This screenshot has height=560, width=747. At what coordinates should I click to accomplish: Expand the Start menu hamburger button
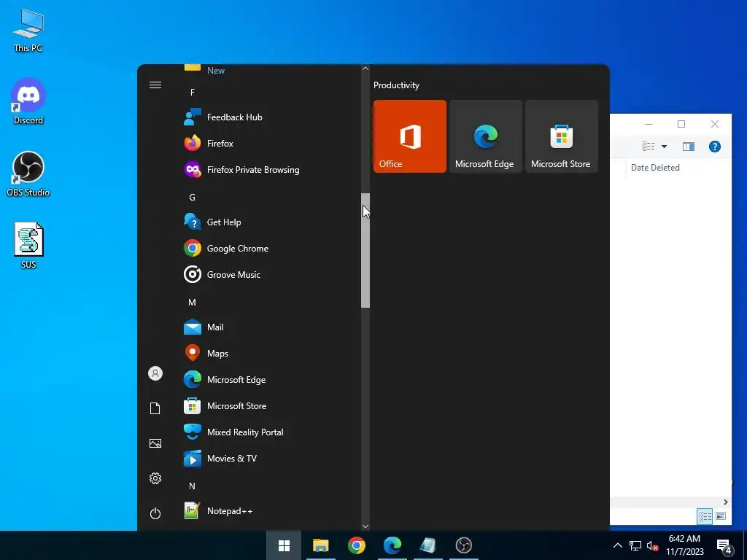point(155,85)
